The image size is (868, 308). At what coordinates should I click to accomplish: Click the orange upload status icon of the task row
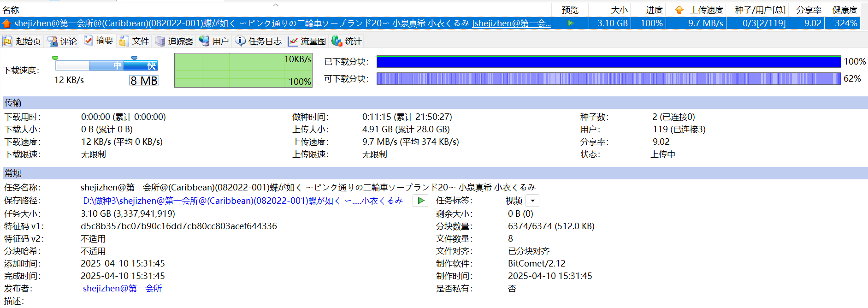click(6, 23)
